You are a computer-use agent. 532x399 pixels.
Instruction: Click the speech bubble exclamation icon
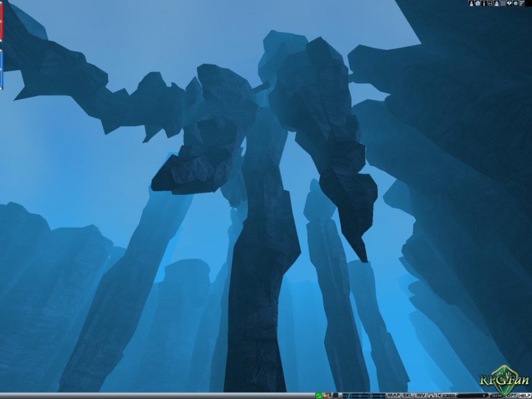509,3
